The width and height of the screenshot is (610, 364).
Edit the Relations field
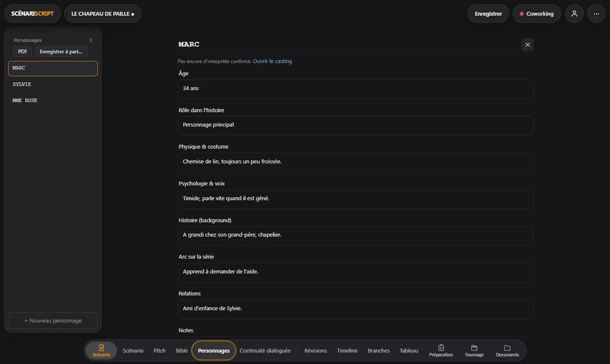click(356, 309)
